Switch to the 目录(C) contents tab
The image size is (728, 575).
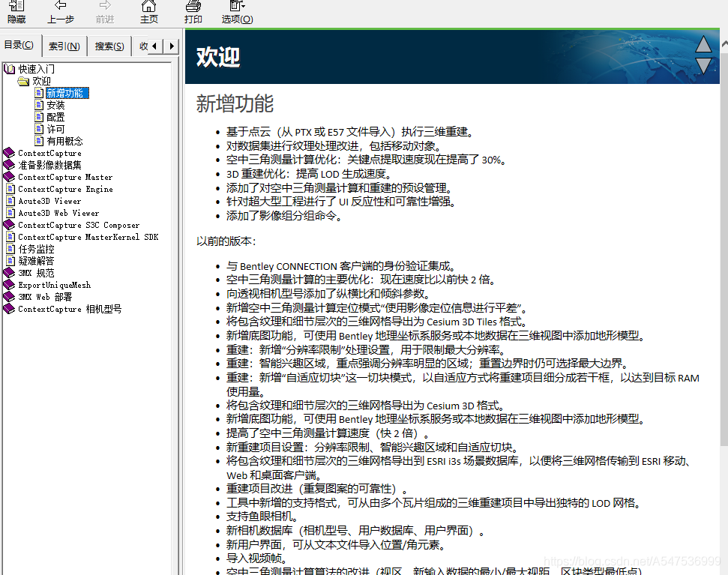point(19,45)
